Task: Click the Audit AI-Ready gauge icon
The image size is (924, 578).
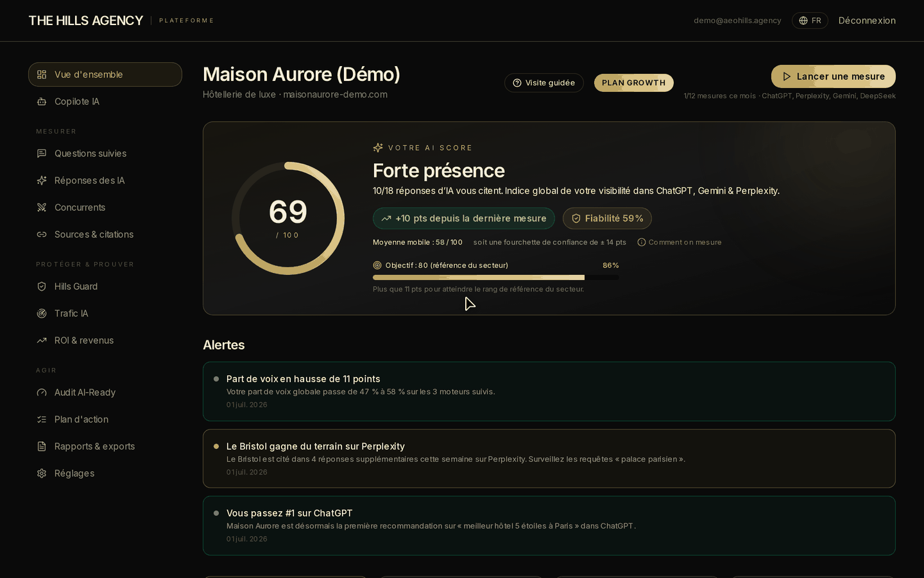Action: 42,392
